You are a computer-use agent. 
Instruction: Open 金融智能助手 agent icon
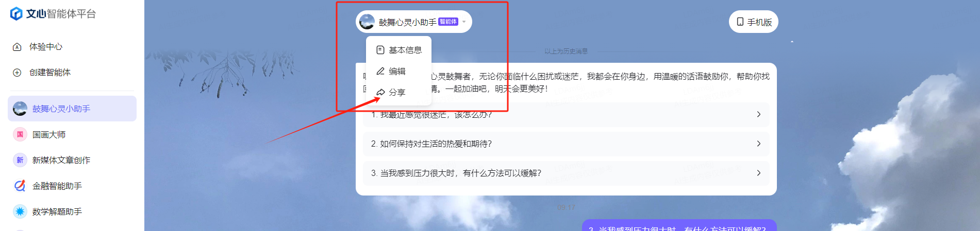pyautogui.click(x=20, y=186)
